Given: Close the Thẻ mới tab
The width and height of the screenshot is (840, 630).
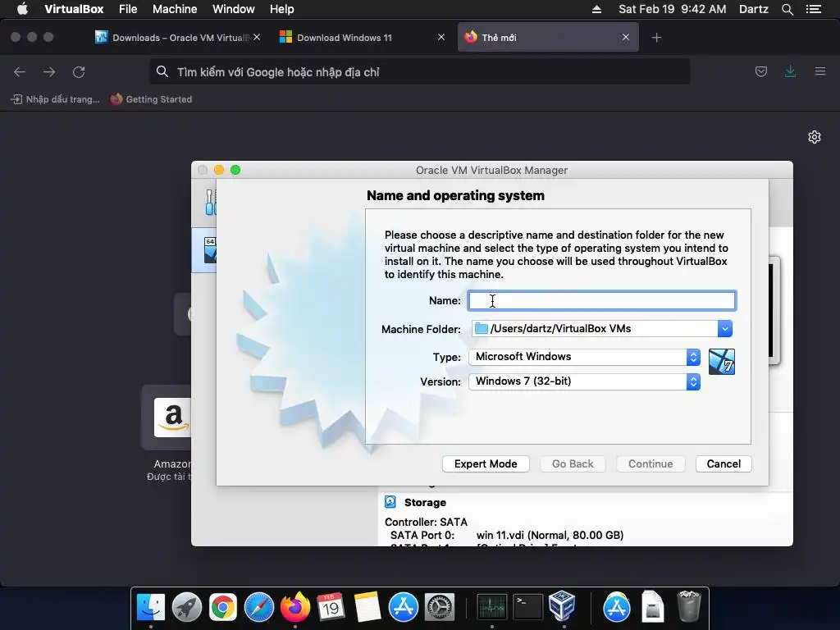Looking at the screenshot, I should pos(625,37).
